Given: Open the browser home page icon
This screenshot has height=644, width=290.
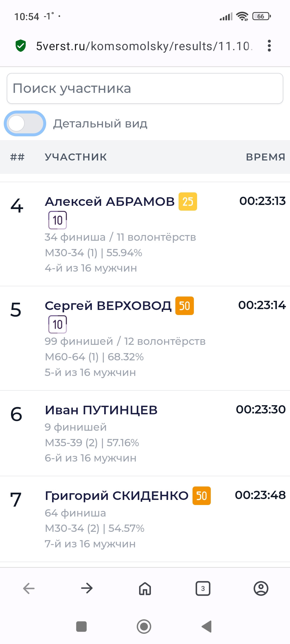Looking at the screenshot, I should 145,589.
